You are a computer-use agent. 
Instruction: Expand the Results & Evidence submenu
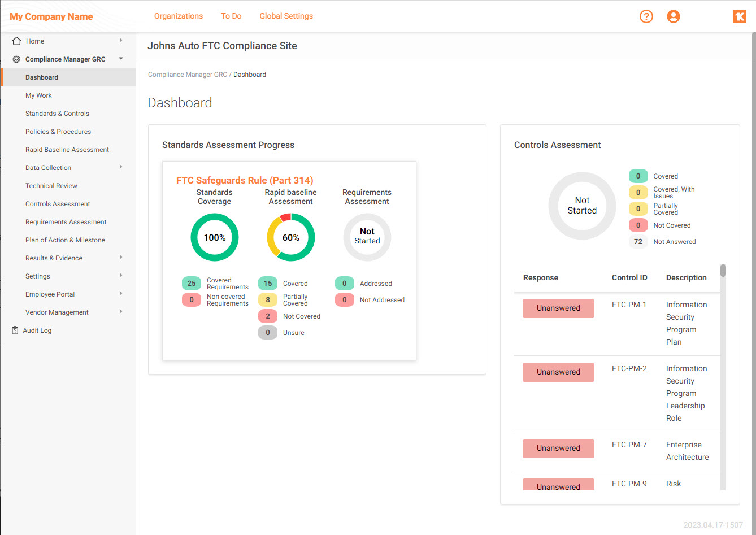[x=120, y=258]
